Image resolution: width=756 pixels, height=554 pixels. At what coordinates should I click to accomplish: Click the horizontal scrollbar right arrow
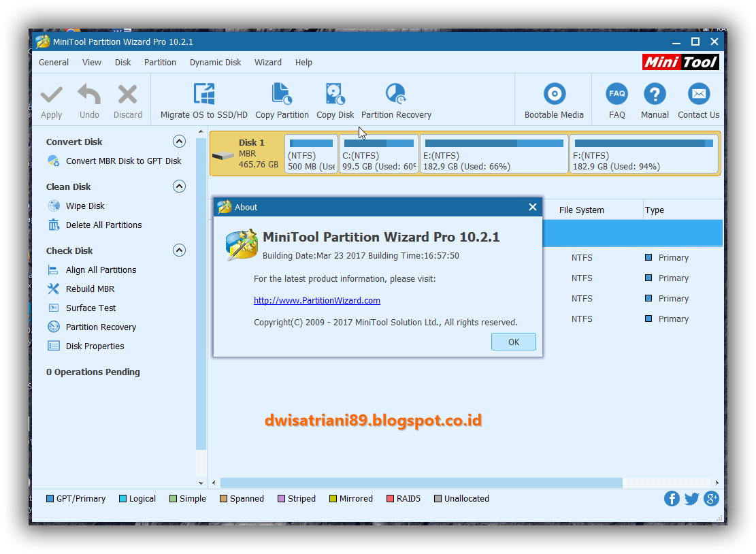coord(717,483)
